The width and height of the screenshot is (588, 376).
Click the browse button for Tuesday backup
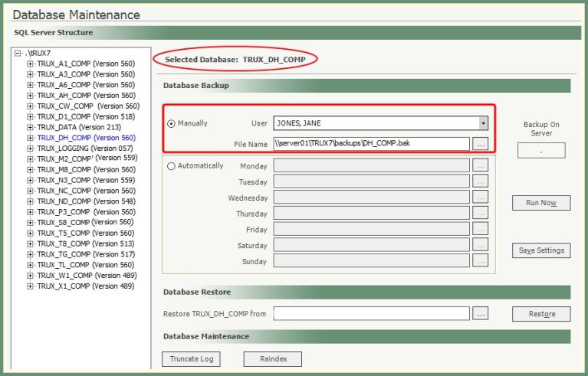(481, 181)
